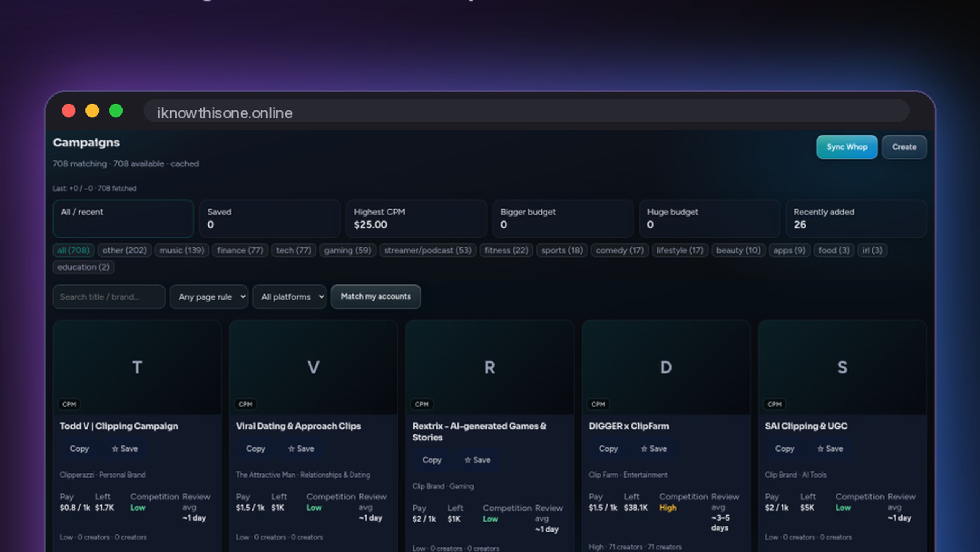Filter by education (2) chip
This screenshot has height=552, width=980.
pos(84,267)
